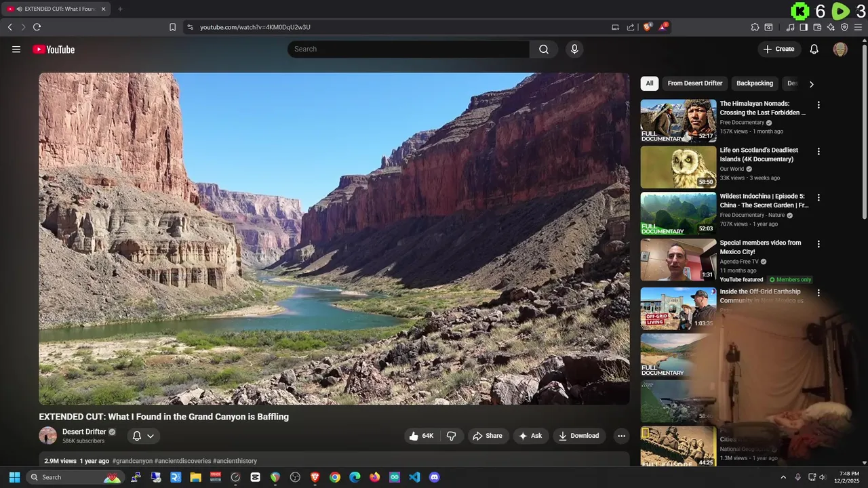Open options menu for Wildest Indochina video
868x488 pixels.
[x=818, y=197]
